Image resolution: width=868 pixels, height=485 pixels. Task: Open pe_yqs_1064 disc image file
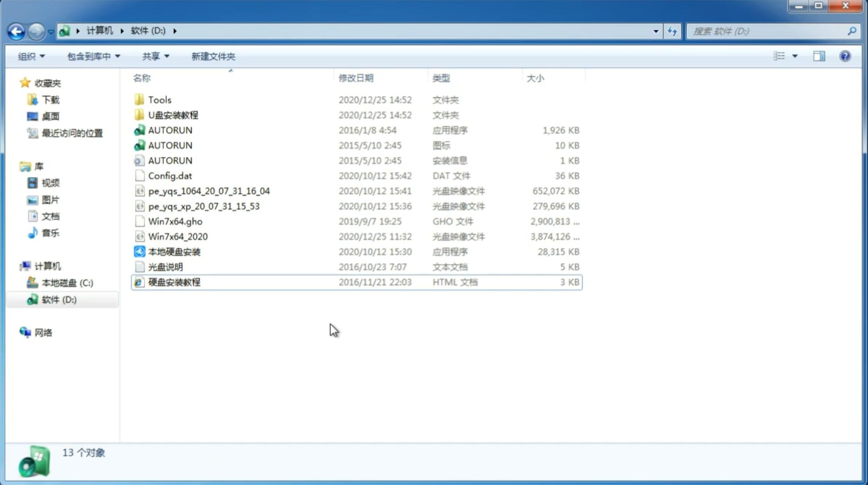[209, 191]
